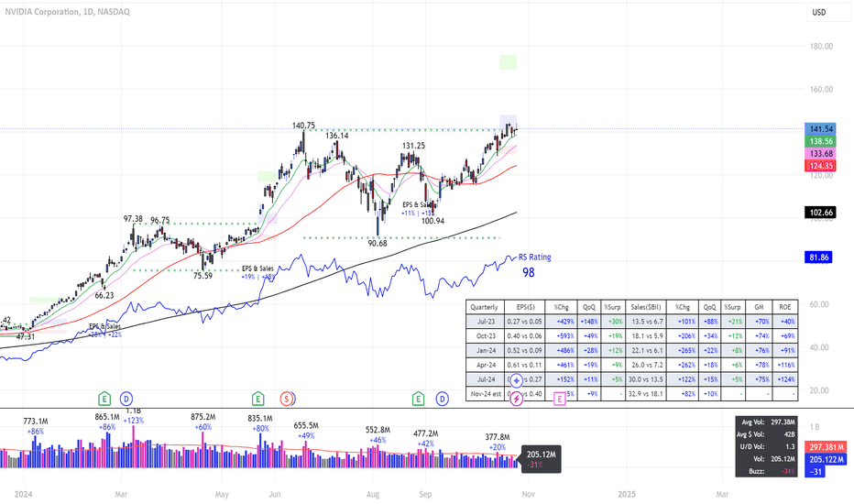This screenshot has width=854, height=504.
Task: Click the 75.59 low price annotation
Action: pyautogui.click(x=203, y=276)
